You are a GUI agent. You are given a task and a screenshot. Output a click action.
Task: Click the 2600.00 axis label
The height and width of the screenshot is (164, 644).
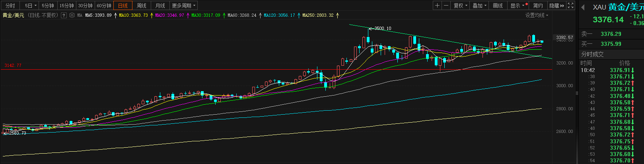pos(564,131)
